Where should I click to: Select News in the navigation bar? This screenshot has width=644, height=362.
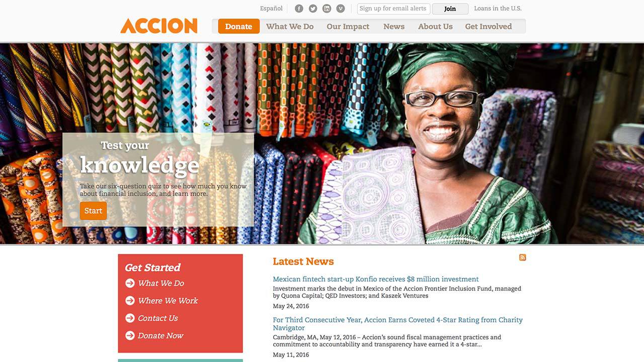pyautogui.click(x=394, y=27)
